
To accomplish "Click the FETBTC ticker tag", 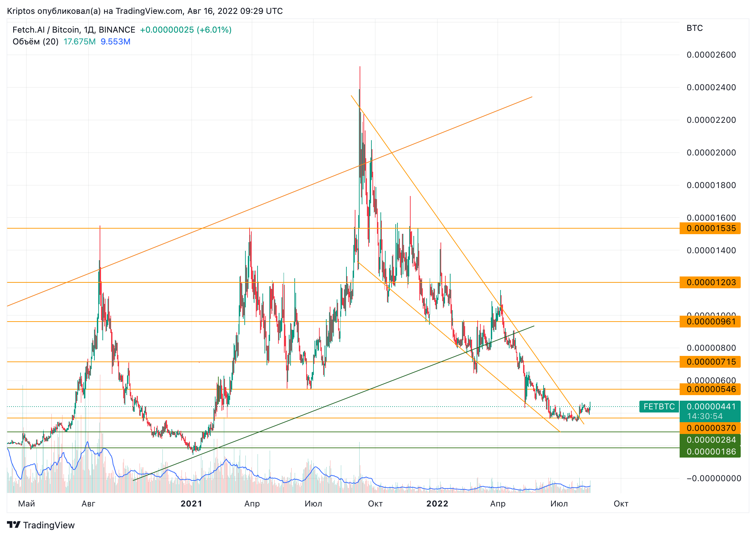I will (x=659, y=407).
